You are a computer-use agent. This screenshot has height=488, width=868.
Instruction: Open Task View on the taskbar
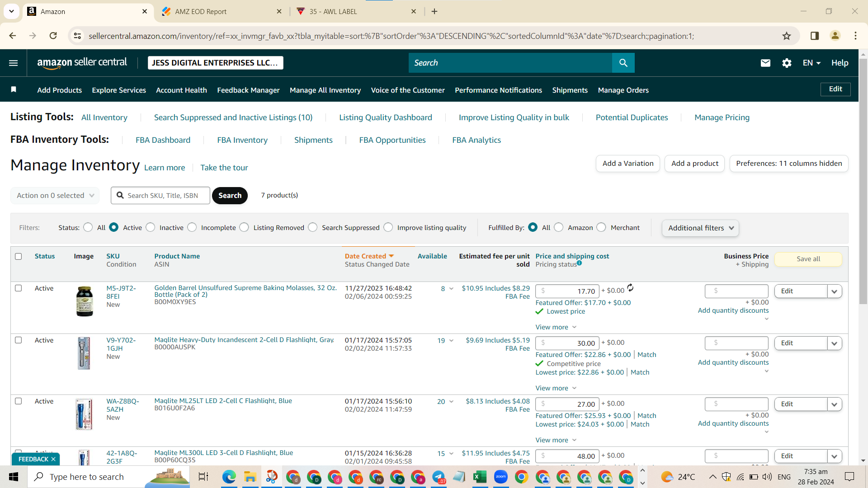tap(203, 477)
